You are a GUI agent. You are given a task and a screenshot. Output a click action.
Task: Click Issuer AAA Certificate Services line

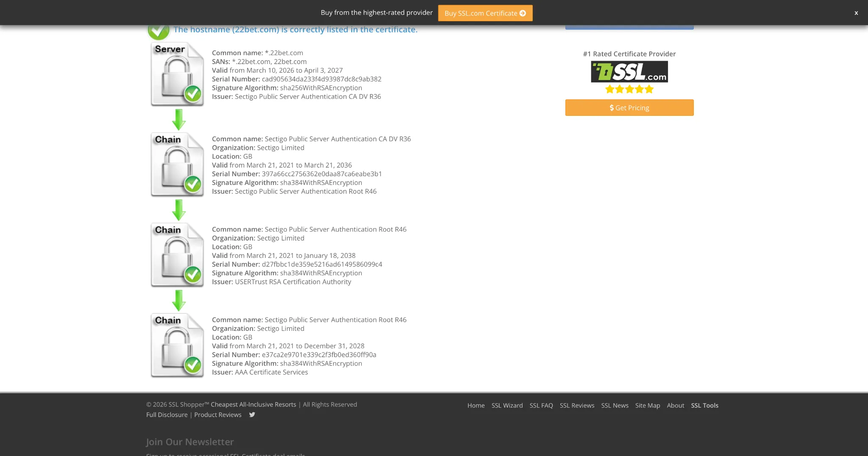tap(260, 372)
